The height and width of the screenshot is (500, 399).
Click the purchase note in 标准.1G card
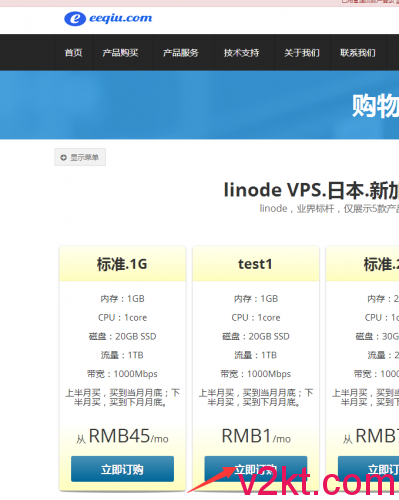[122, 397]
